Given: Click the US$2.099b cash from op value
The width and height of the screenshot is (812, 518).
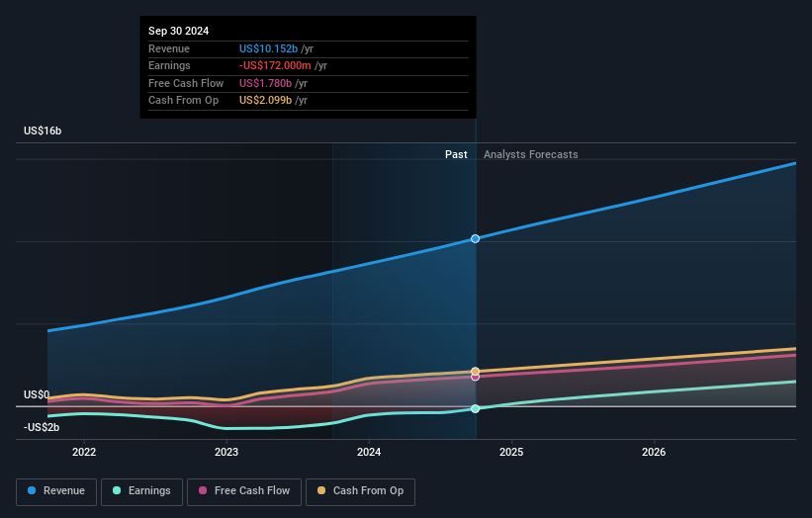Looking at the screenshot, I should [266, 101].
